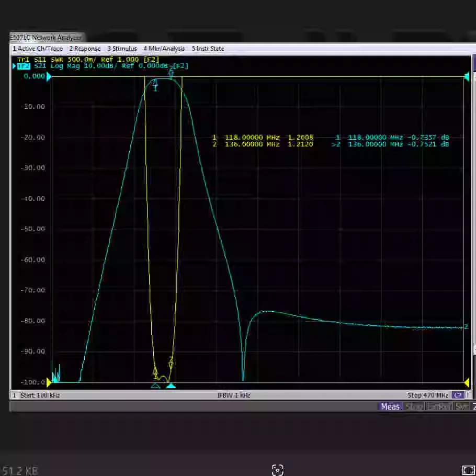Click yellow reference triangle at bottom right edge
The image size is (476, 476).
tap(467, 383)
